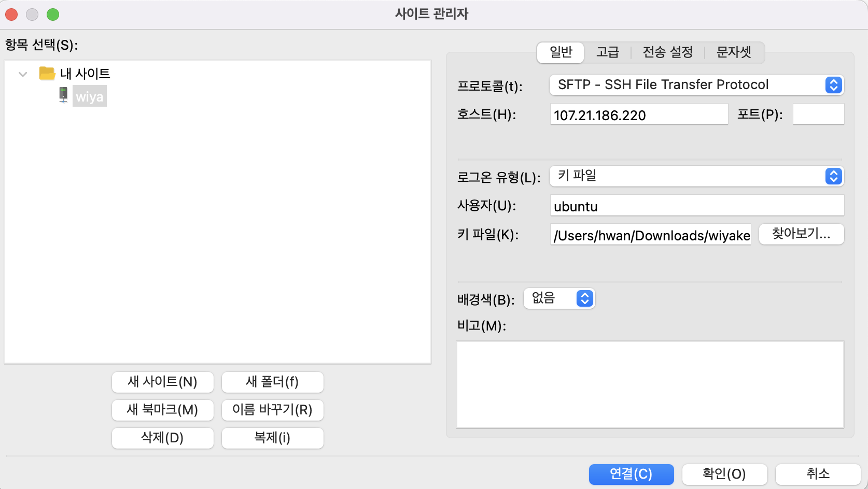Click the 새 사이트(N) button

163,382
